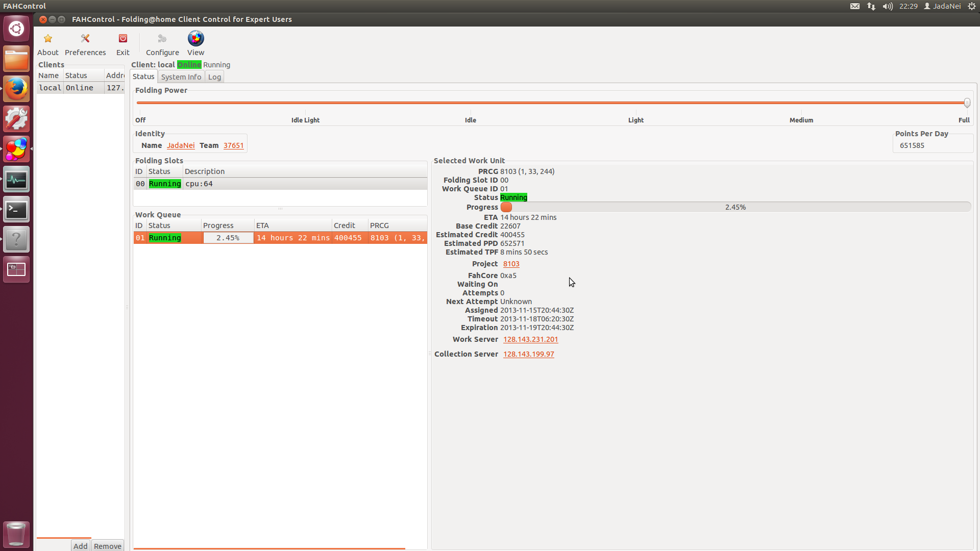Open System Settings wrench-gear launcher icon
Screen dimensions: 980x551
tap(16, 119)
